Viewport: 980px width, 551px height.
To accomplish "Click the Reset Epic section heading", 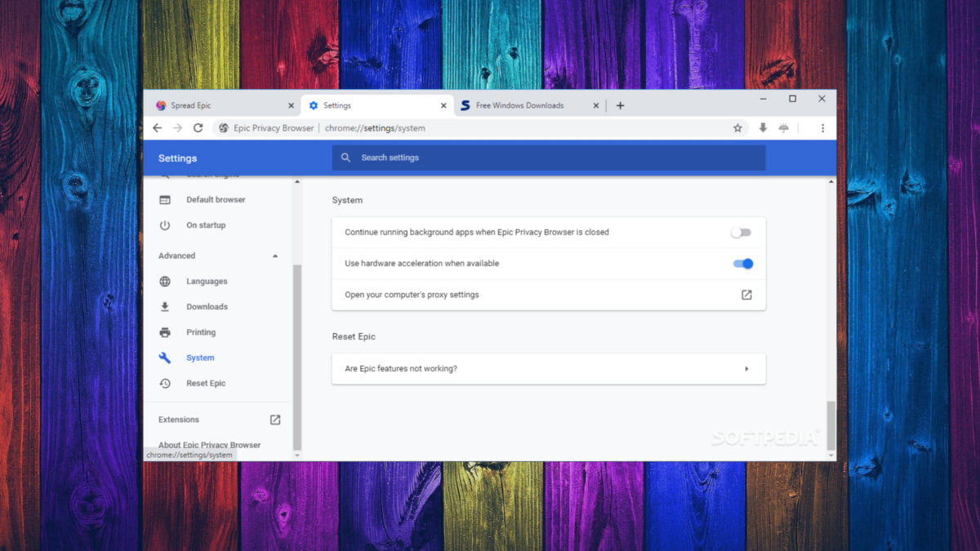I will (x=354, y=336).
